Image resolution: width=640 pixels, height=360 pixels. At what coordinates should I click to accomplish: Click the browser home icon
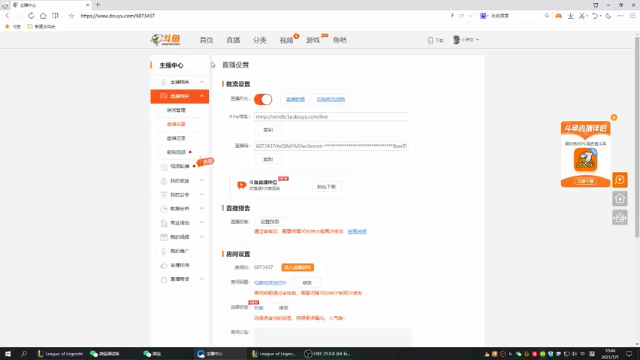tap(43, 16)
